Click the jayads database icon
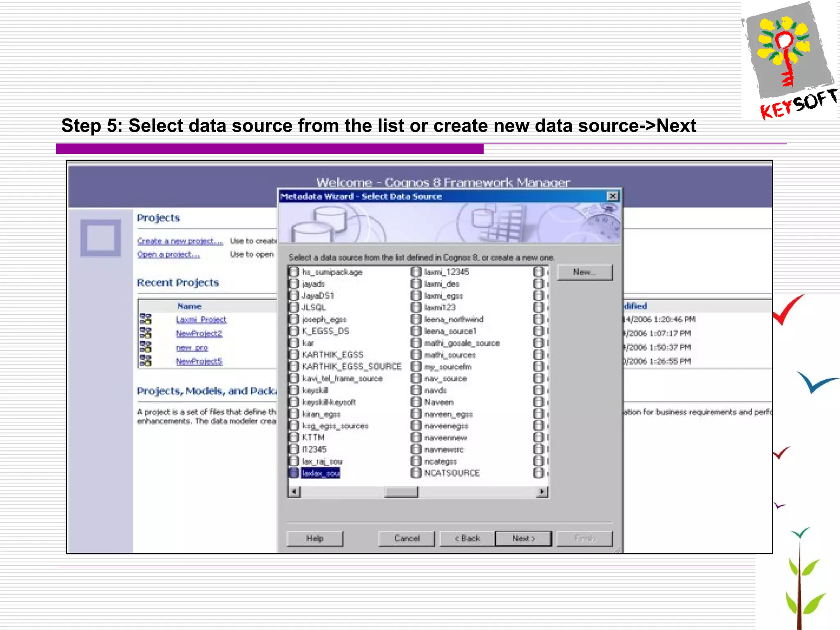This screenshot has height=630, width=840. click(x=294, y=284)
